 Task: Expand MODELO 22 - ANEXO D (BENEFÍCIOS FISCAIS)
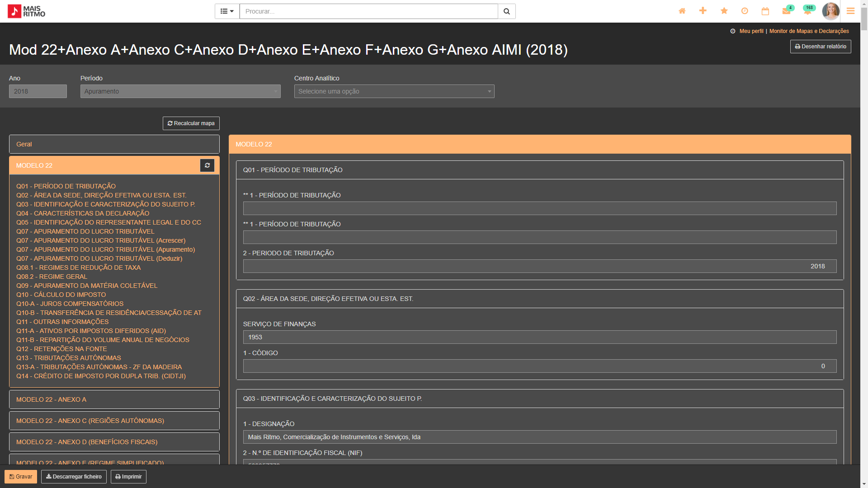click(114, 442)
